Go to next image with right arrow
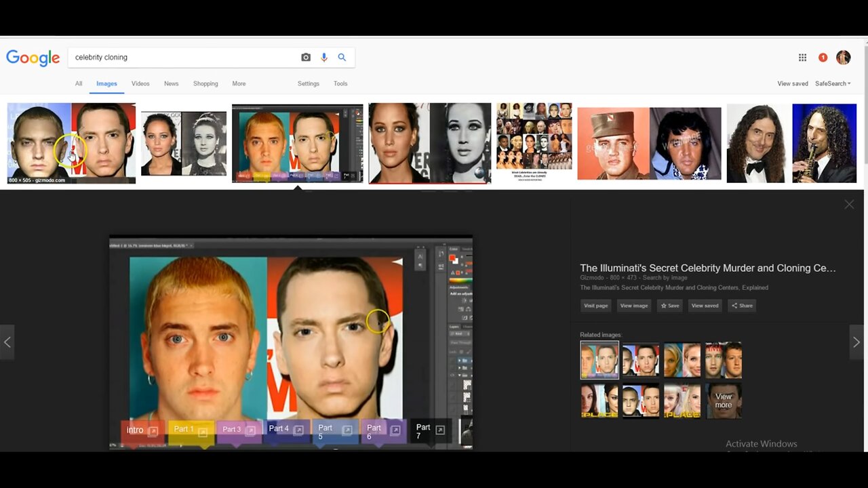This screenshot has width=868, height=488. coord(856,342)
